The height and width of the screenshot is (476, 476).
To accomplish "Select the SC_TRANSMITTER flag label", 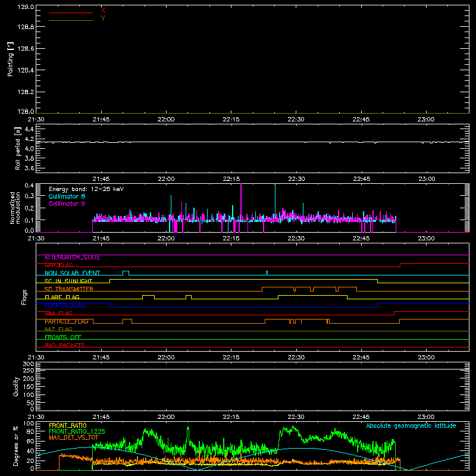I will pyautogui.click(x=69, y=289).
